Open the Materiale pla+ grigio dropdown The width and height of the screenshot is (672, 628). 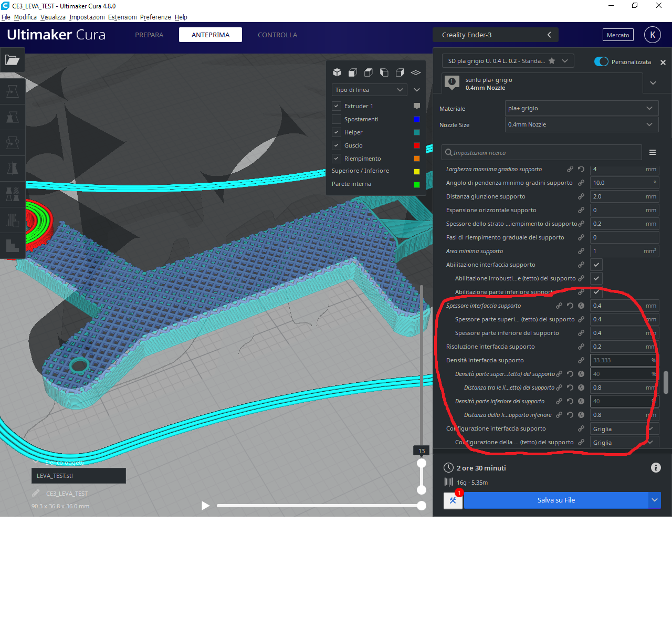tap(582, 108)
